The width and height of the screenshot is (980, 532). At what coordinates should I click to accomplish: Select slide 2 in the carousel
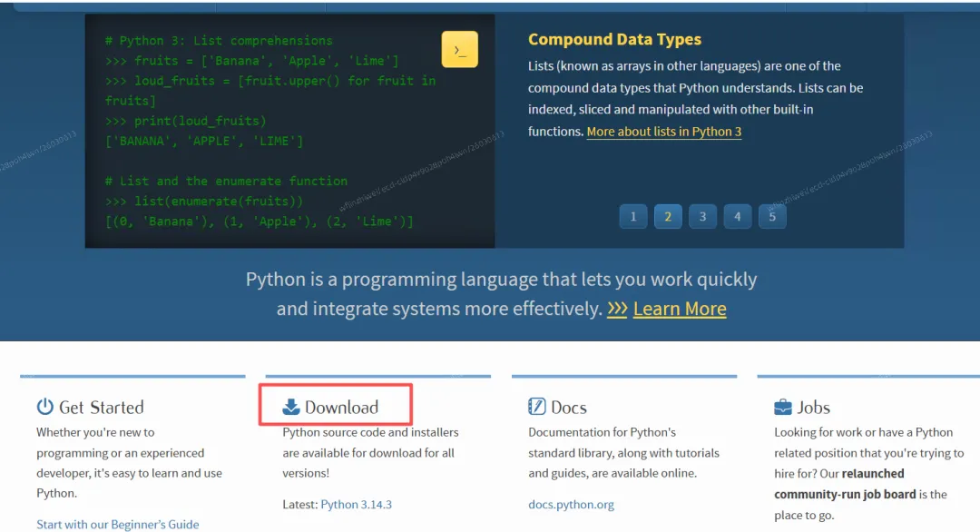[668, 216]
